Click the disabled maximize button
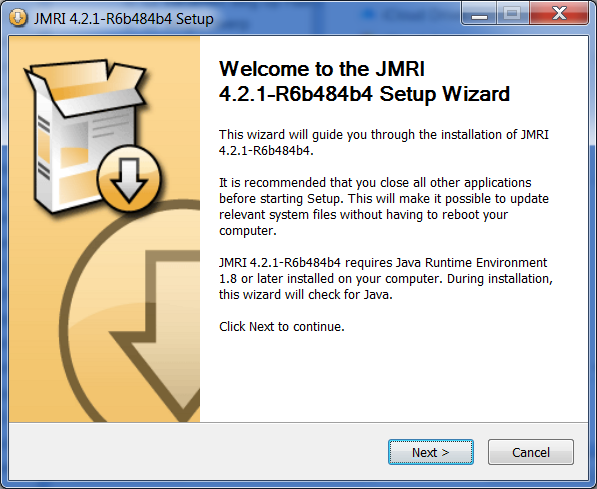Viewport: 597px width, 489px height. [x=512, y=14]
